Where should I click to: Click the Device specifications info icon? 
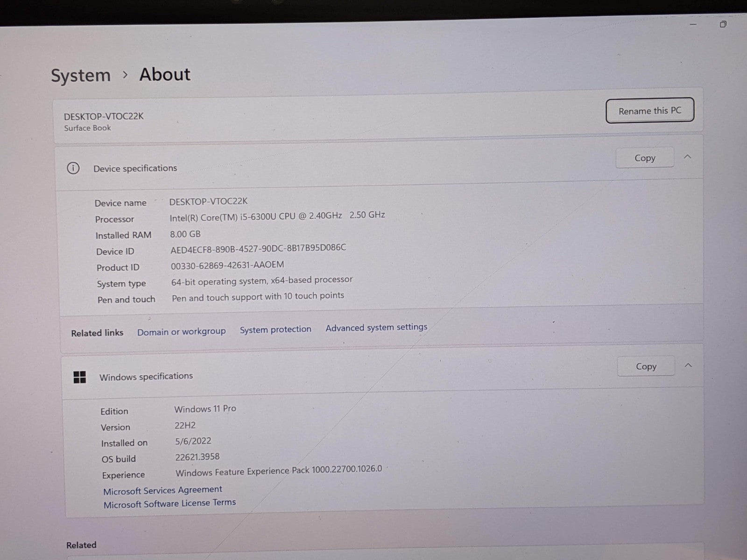[x=73, y=168]
